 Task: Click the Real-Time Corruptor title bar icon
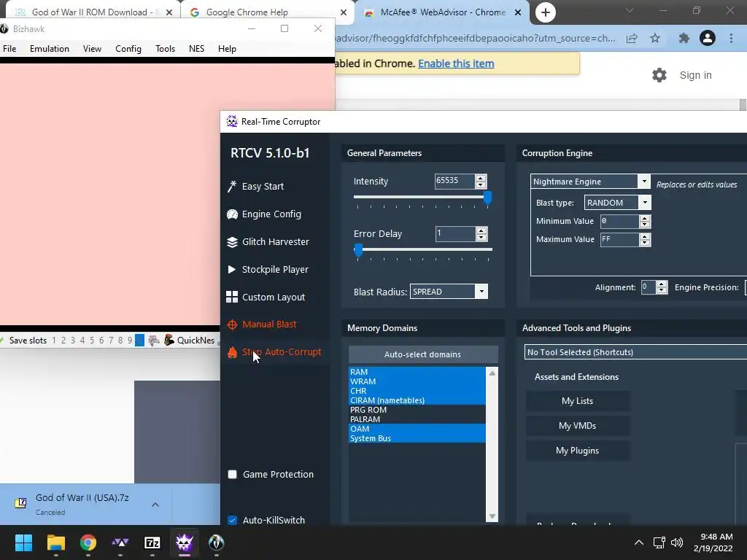232,122
